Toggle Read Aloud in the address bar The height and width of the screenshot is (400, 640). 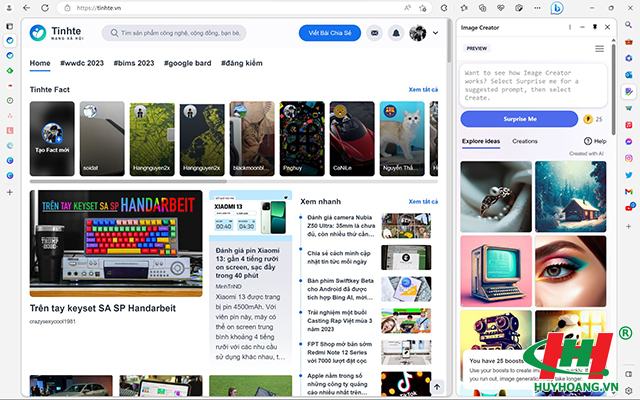[407, 8]
